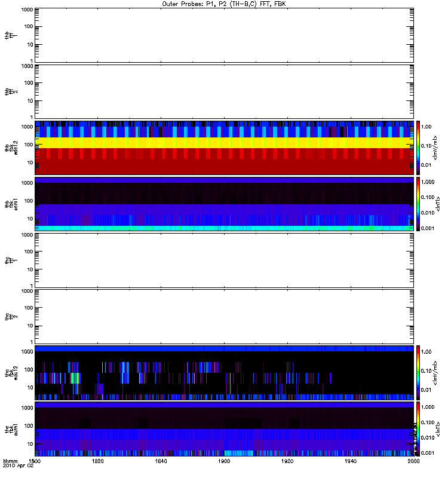The image size is (448, 478).
Task: Click the thb fff 1 y-axis title
Action: pyautogui.click(x=11, y=35)
